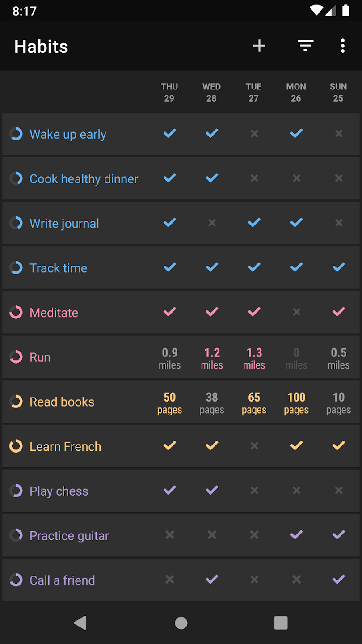Toggle Wake up early for Tuesday 27
Image resolution: width=362 pixels, height=644 pixels.
pos(254,134)
